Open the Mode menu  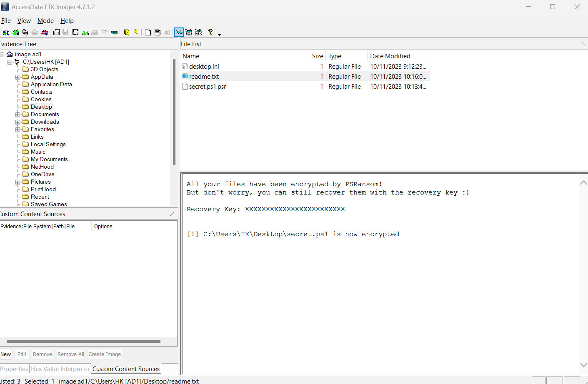pyautogui.click(x=45, y=21)
